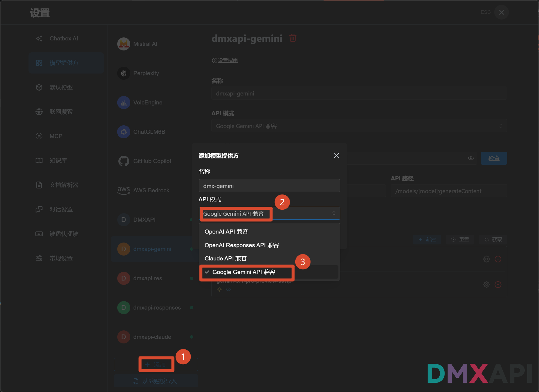Screen dimensions: 539x392
Task: Open 默认模型 settings section
Action: (66, 87)
